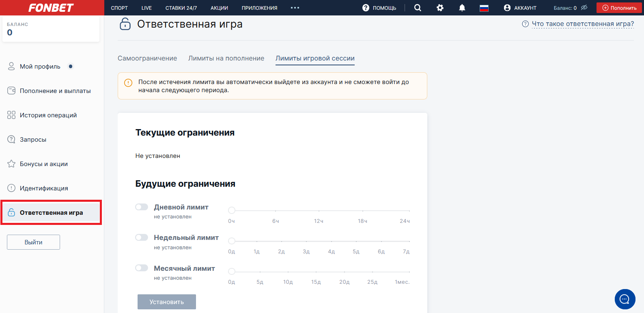Click the daily limit slider handle
The width and height of the screenshot is (644, 313).
232,210
